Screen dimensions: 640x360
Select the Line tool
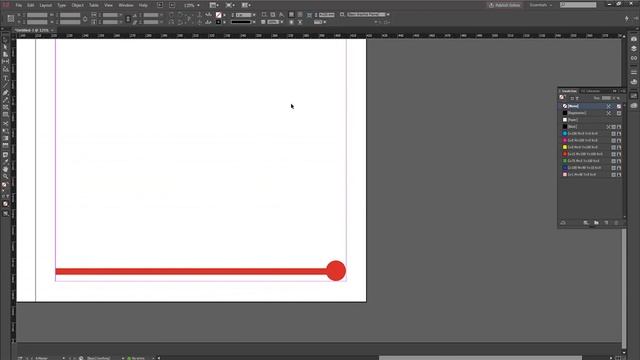[x=5, y=85]
